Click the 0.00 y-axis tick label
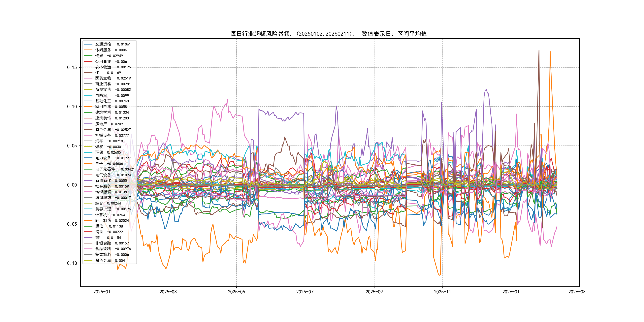Viewport: 644px width, 322px height. click(x=72, y=185)
